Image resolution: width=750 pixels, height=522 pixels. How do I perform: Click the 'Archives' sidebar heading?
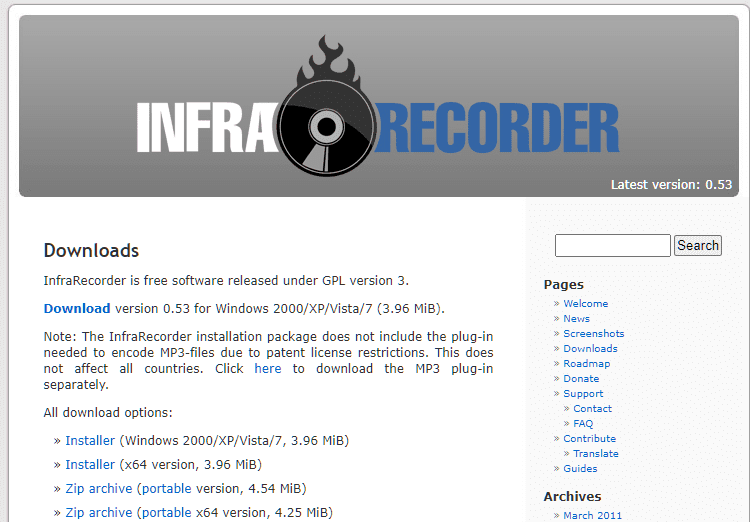pos(572,497)
